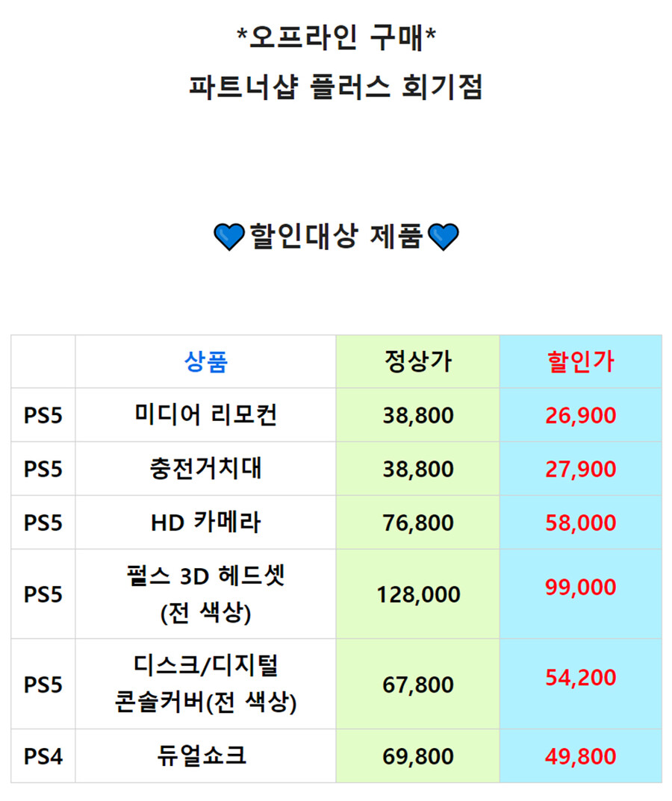The width and height of the screenshot is (672, 801).
Task: Select the 펄스 3D 헤드셋 product cell
Action: pyautogui.click(x=205, y=594)
